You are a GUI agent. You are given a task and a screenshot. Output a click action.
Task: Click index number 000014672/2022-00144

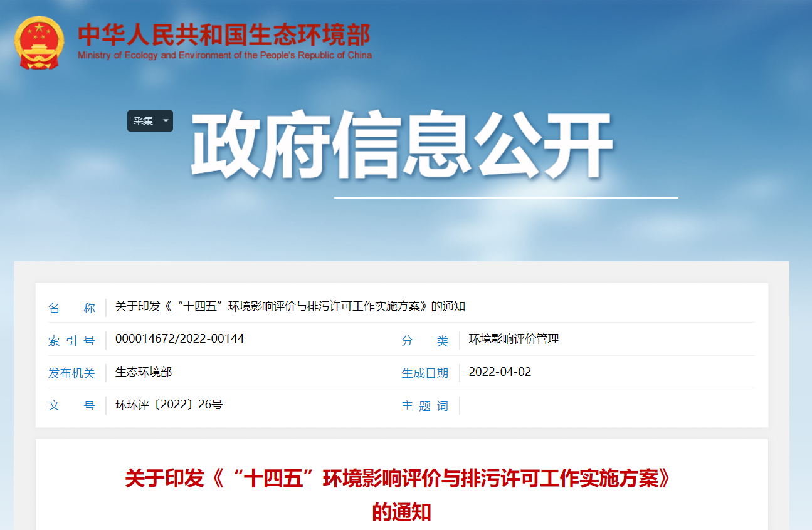pos(179,339)
